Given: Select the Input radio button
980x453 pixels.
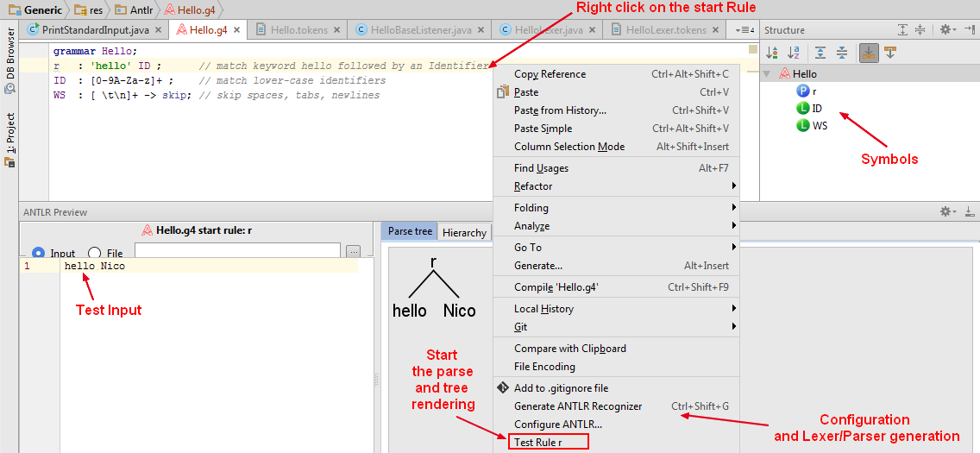Looking at the screenshot, I should (39, 254).
